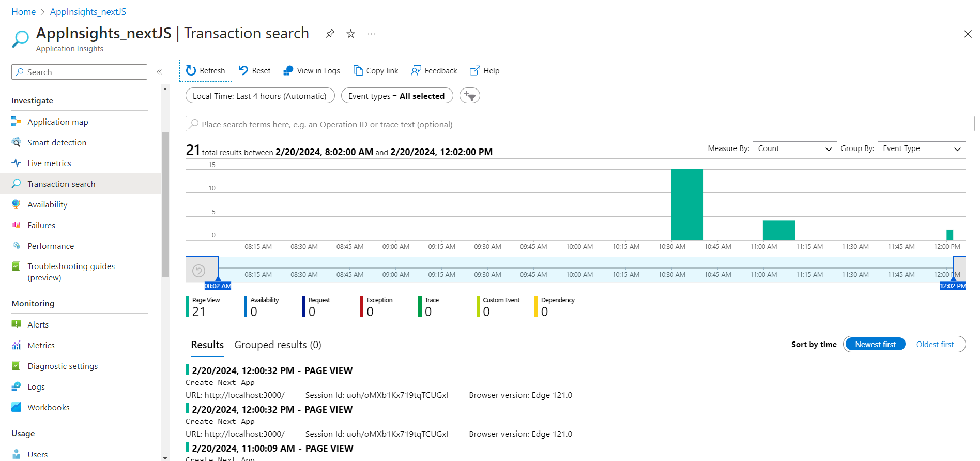Toggle the Custom Event legend item
Viewport: 980px width, 461px height.
pos(498,307)
